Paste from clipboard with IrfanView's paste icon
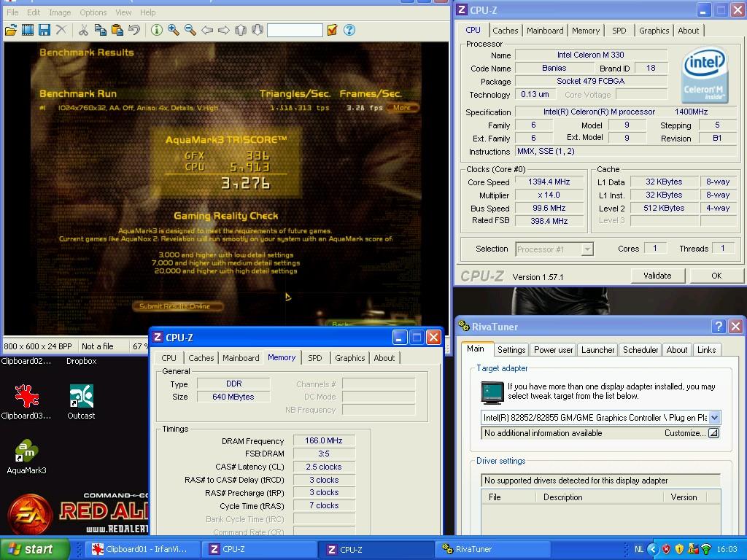 point(117,31)
